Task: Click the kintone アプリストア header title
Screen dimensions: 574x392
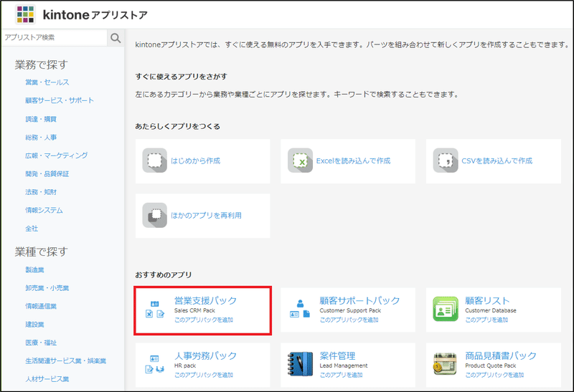Action: pyautogui.click(x=95, y=15)
